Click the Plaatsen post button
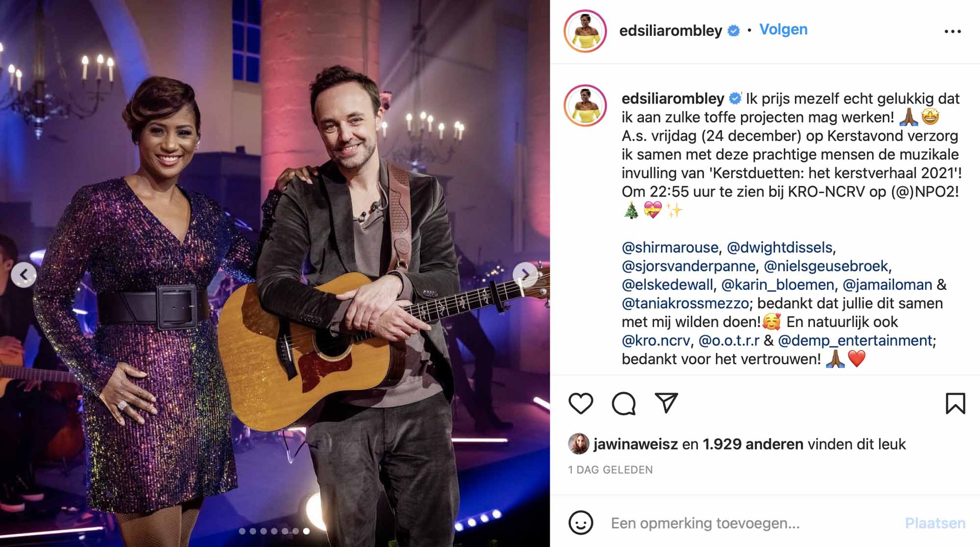Screen dimensions: 980x547 pos(935,523)
